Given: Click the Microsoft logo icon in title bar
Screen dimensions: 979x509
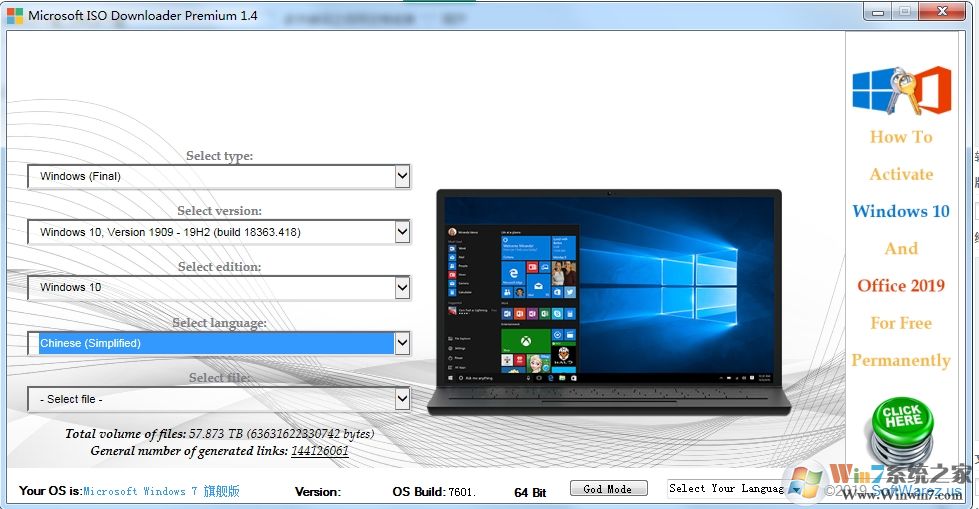Looking at the screenshot, I should pyautogui.click(x=14, y=16).
